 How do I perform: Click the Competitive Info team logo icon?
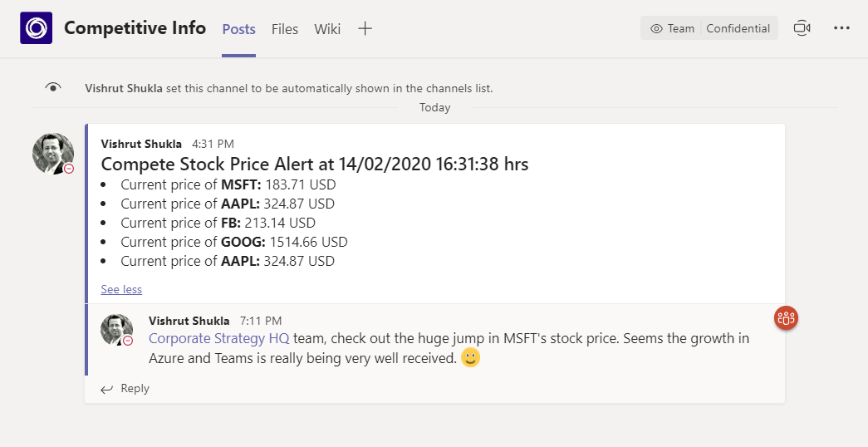click(x=37, y=28)
